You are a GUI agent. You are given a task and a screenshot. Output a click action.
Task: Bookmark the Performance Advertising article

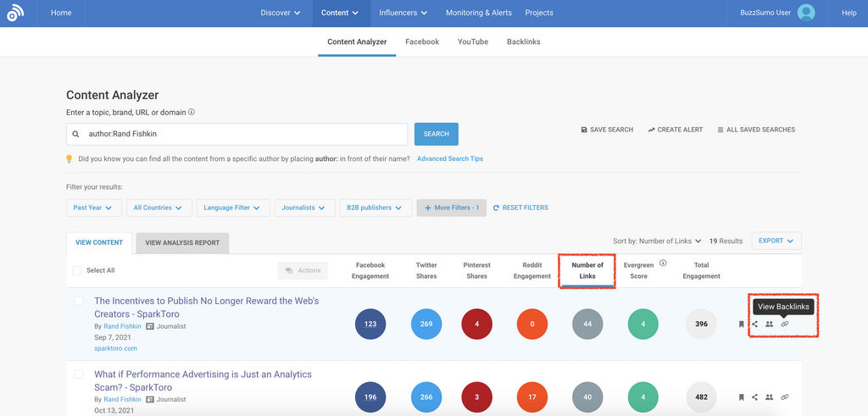(x=741, y=397)
